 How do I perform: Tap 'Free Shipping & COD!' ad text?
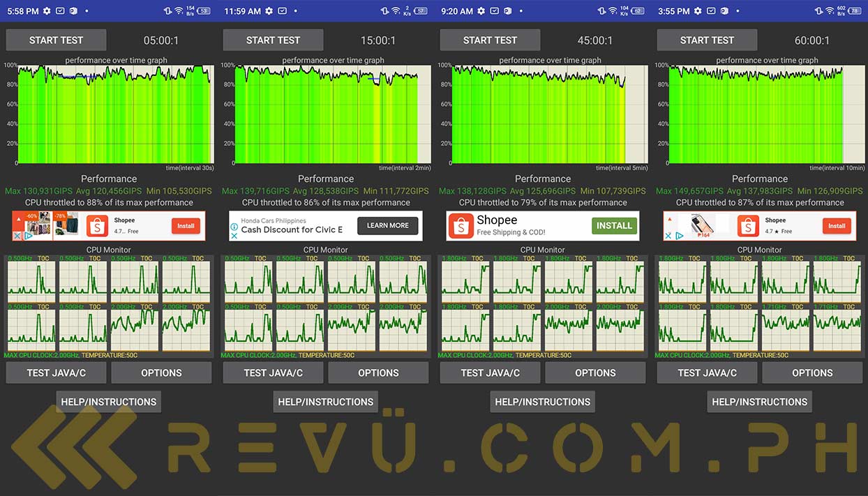[x=511, y=232]
